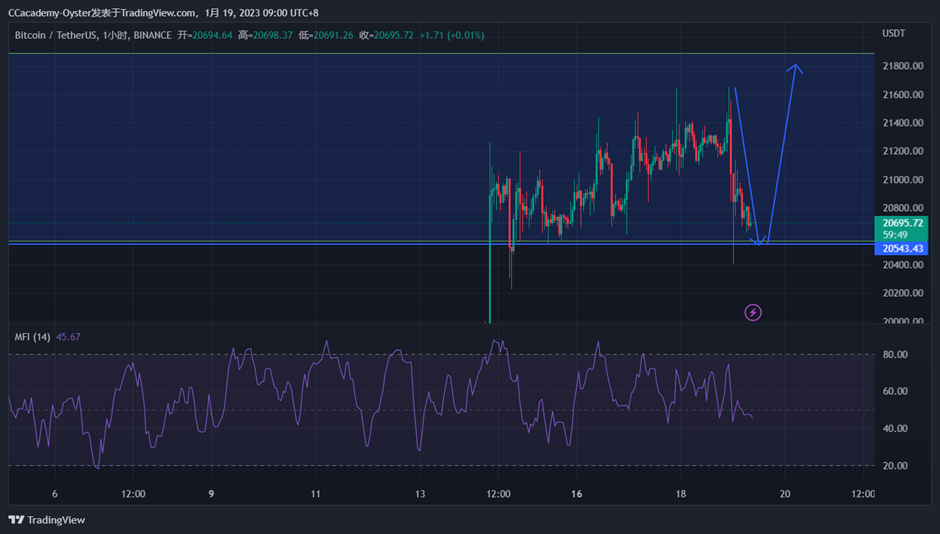Viewport: 940px width, 534px height.
Task: Open the MFI (14) indicator label
Action: pyautogui.click(x=32, y=337)
